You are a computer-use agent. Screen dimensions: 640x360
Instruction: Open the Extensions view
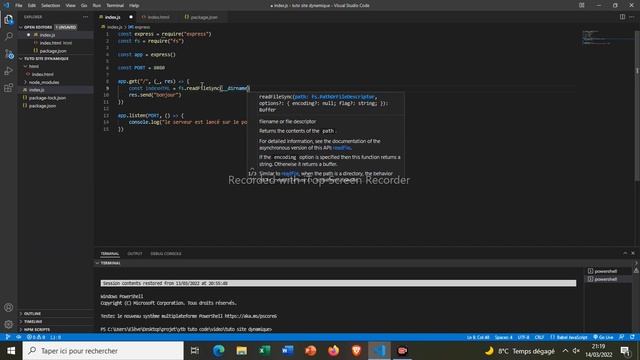(9, 88)
